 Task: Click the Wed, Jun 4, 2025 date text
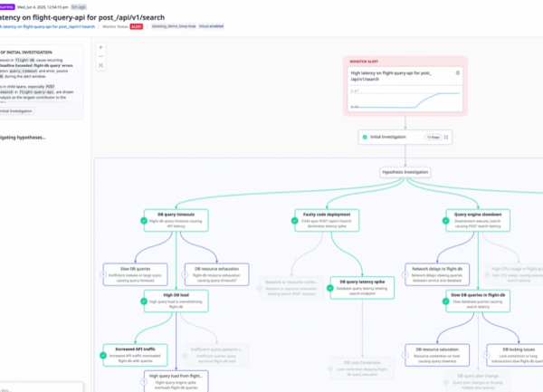tap(43, 7)
